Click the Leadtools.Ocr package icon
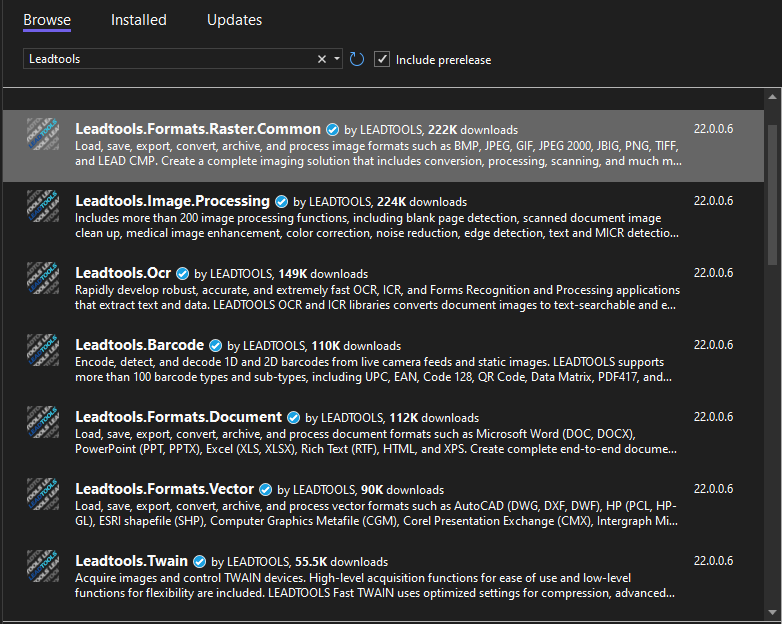Viewport: 782px width, 624px height. tap(43, 278)
